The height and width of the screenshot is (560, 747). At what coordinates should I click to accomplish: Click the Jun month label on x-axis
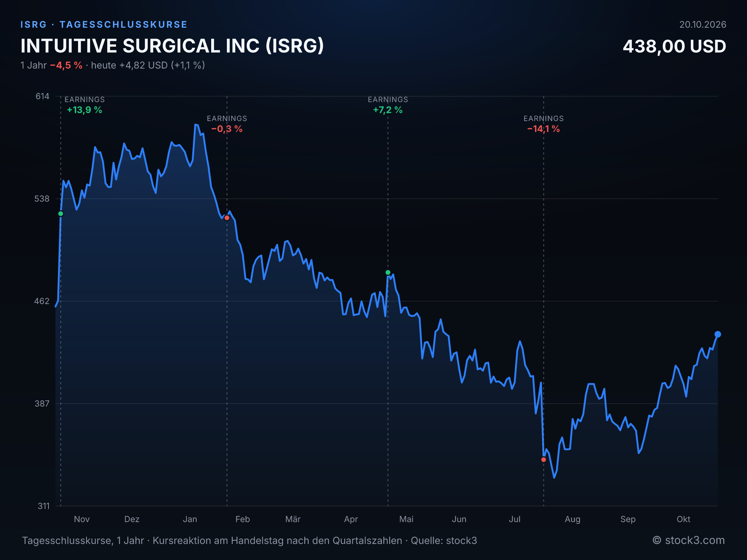tap(459, 519)
